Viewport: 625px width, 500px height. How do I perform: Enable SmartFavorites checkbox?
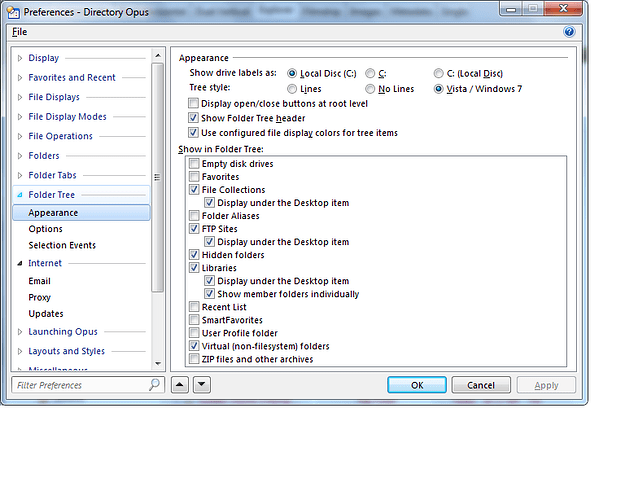(194, 320)
